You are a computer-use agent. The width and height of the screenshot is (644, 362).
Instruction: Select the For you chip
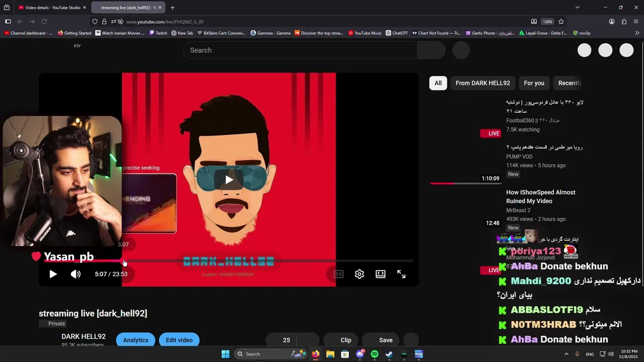[534, 83]
